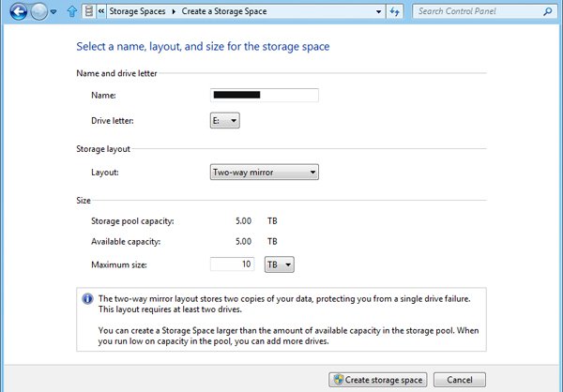Click the blue information icon
The height and width of the screenshot is (392, 563).
(87, 298)
